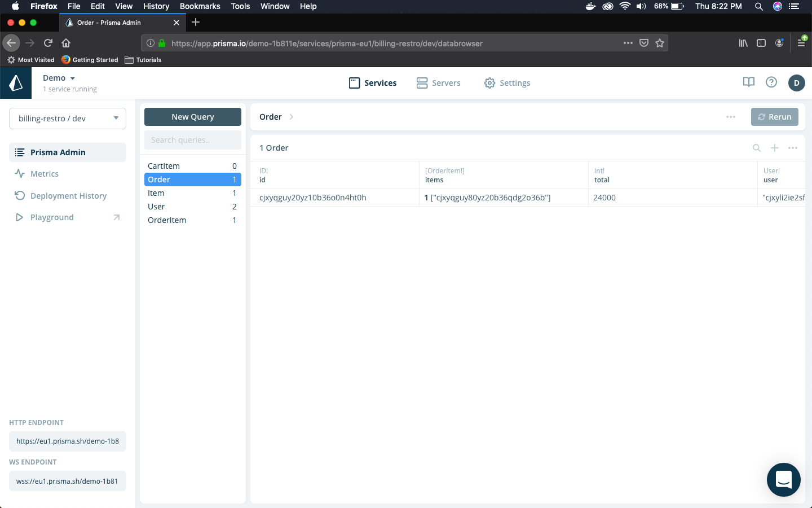Image resolution: width=812 pixels, height=508 pixels.
Task: Show site info lock icon
Action: pos(162,43)
